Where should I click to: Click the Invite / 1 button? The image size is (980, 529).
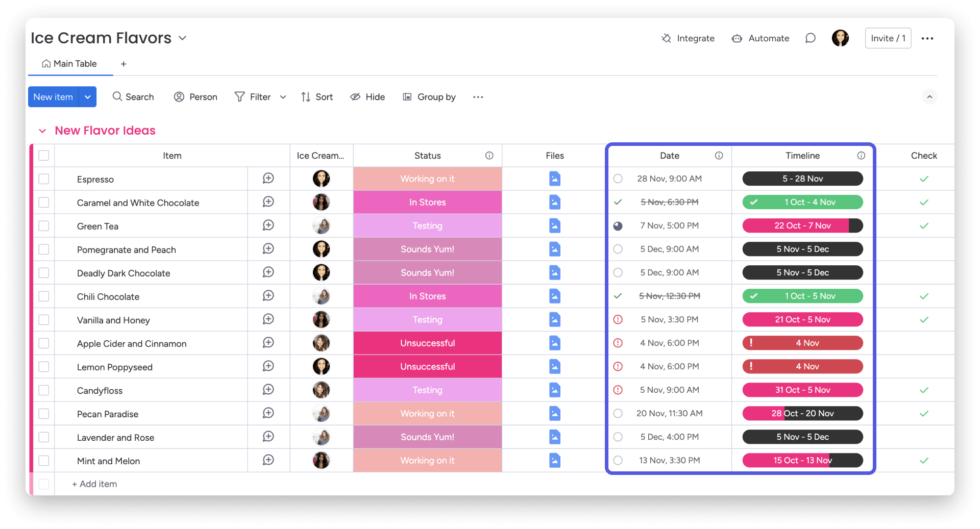click(x=888, y=38)
